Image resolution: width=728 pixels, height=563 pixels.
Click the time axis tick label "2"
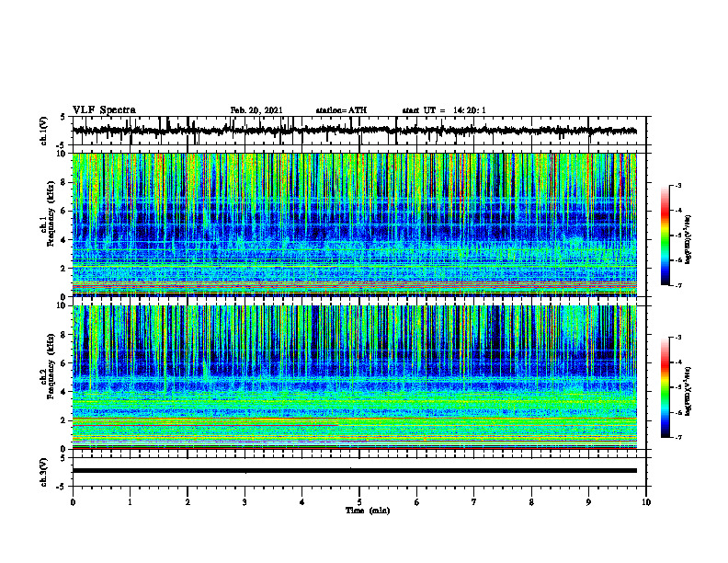click(188, 502)
